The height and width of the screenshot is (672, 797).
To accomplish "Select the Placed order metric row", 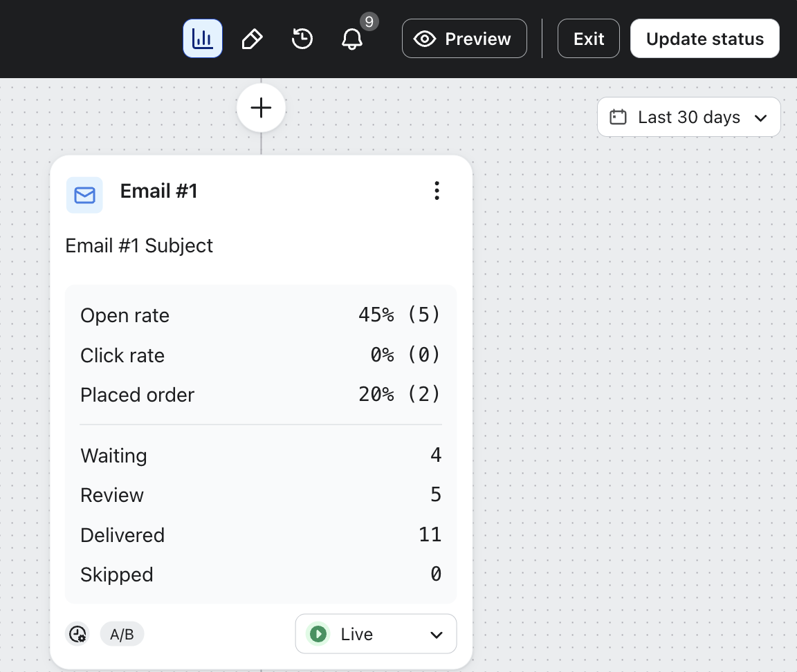I will 260,395.
